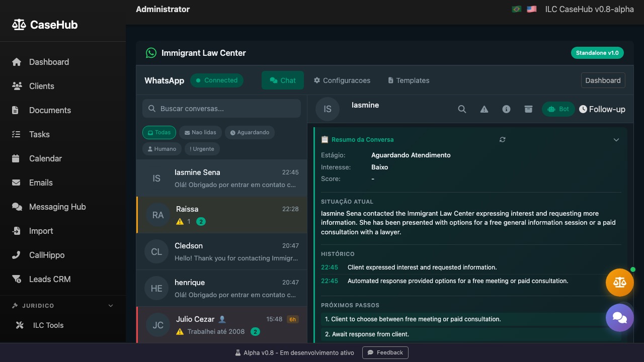Activate the Urgente filter
644x362 pixels.
pyautogui.click(x=202, y=149)
